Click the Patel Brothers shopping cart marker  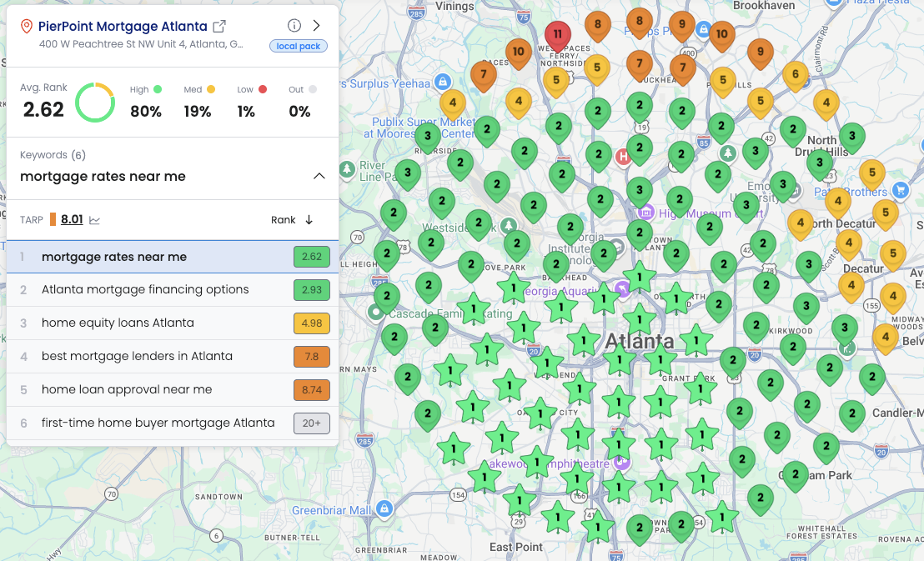[x=899, y=190]
